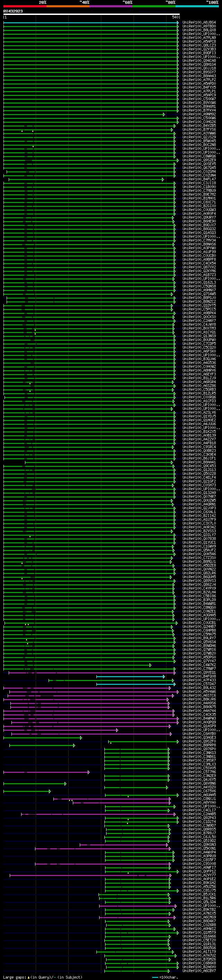
Task: Select hit UniRef100_Q3AGE3
Action: pos(199,737)
